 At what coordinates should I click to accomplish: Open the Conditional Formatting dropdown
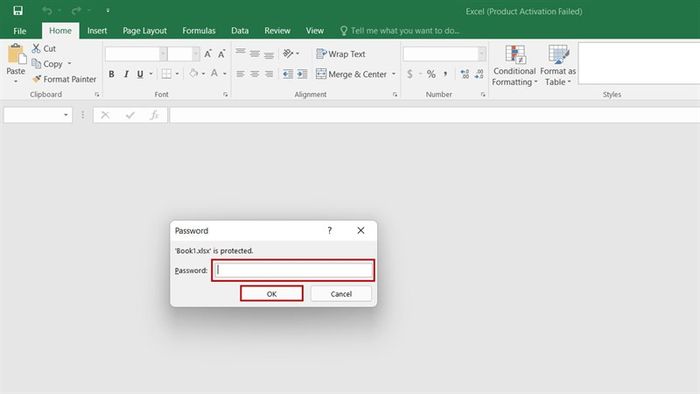(x=514, y=65)
